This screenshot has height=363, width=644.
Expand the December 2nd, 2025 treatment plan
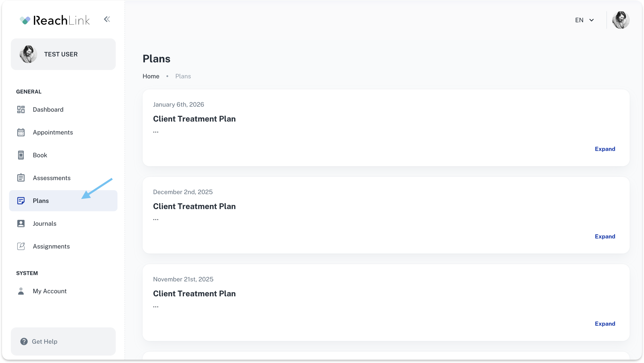pyautogui.click(x=605, y=236)
